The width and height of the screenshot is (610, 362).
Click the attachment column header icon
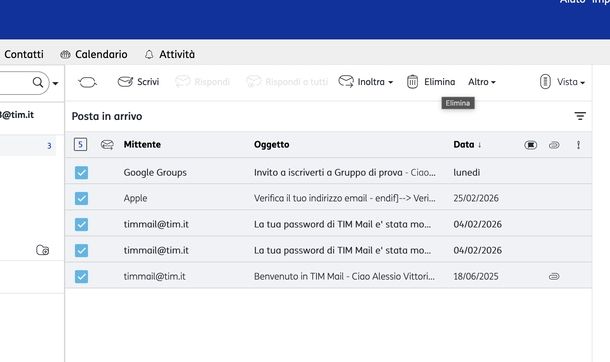(554, 145)
